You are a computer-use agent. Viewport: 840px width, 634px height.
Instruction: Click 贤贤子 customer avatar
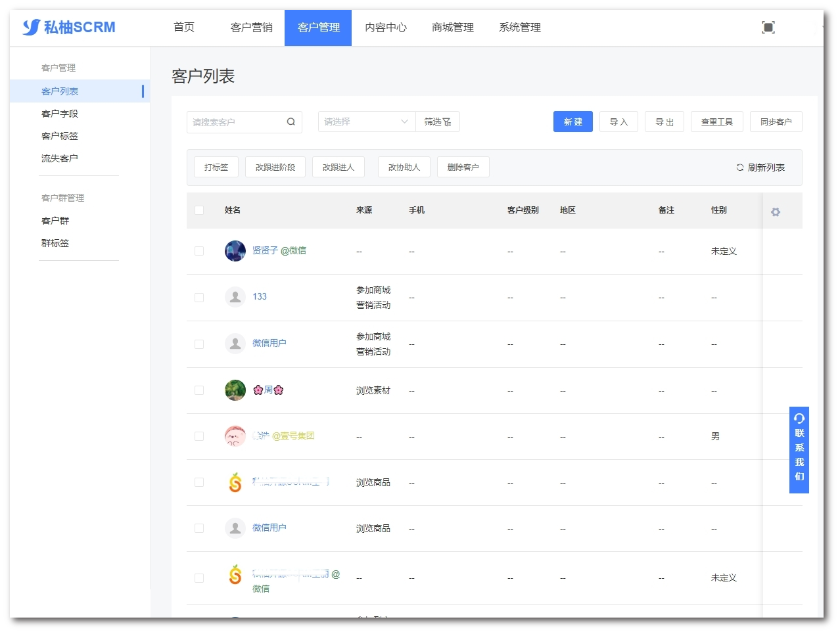pyautogui.click(x=235, y=251)
